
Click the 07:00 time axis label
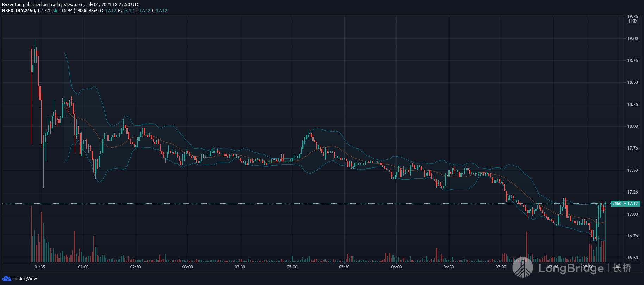click(x=501, y=267)
